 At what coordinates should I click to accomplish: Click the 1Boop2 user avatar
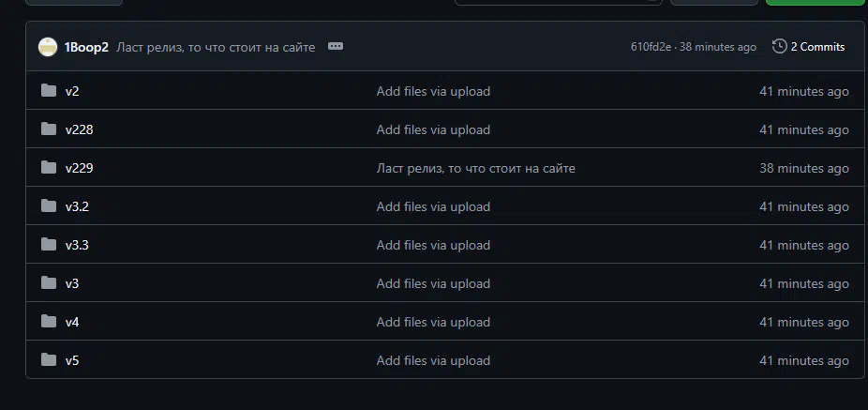47,47
